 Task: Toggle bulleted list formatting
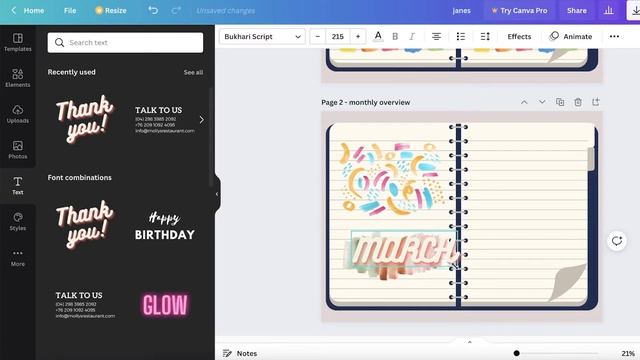461,36
